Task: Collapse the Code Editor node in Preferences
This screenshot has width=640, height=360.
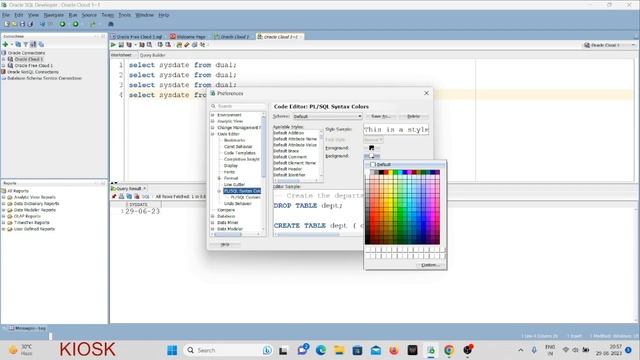Action: [213, 134]
